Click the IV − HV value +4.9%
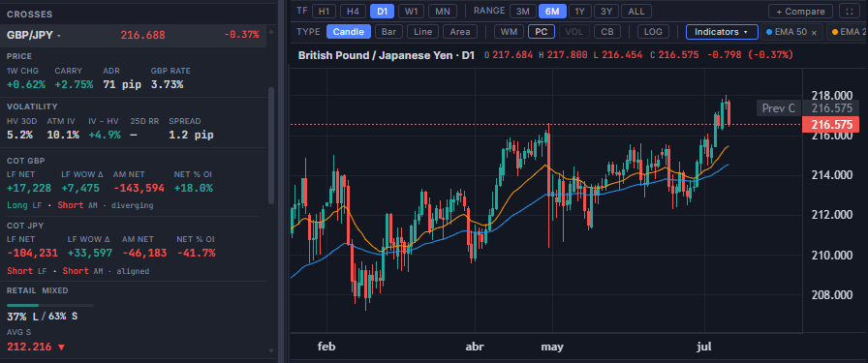Screen dimensions: 868x363 click(x=104, y=135)
